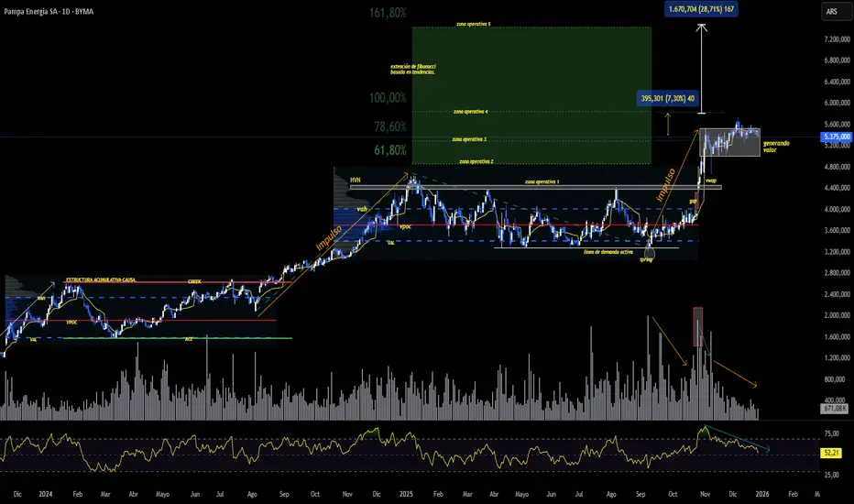The height and width of the screenshot is (504, 854).
Task: Click the 100,00% Fibonacci level label
Action: pyautogui.click(x=388, y=98)
